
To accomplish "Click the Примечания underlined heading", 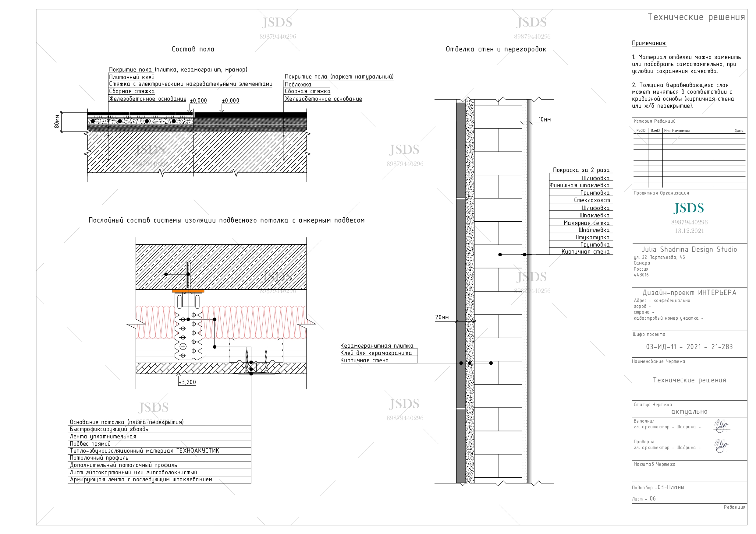I will (649, 43).
